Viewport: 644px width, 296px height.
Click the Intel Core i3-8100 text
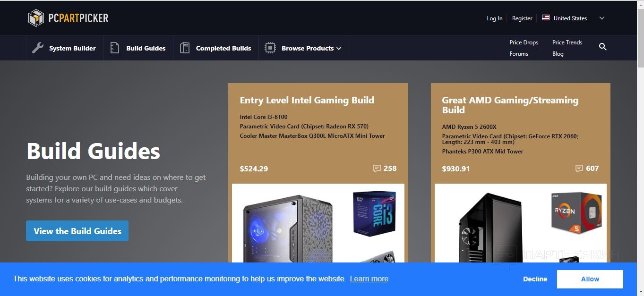[x=264, y=117]
